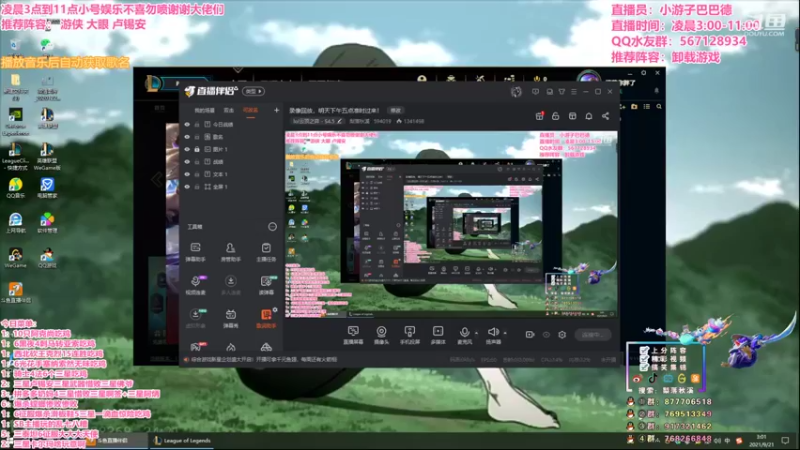The width and height of the screenshot is (800, 450).
Task: Open League client search magnifier icon
Action: [x=659, y=107]
